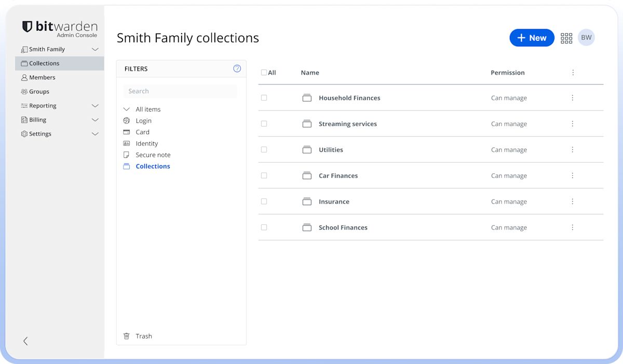This screenshot has width=623, height=364.
Task: Open the Household Finances collection
Action: coord(349,98)
